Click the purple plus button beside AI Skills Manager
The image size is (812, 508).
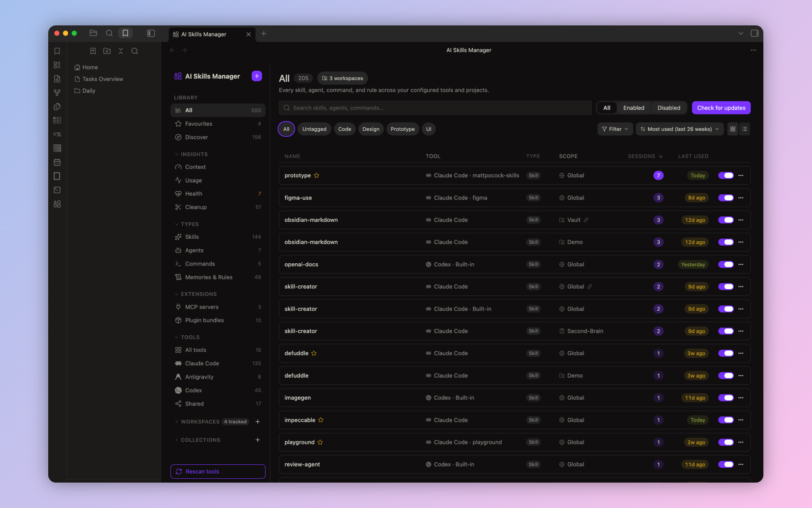(257, 76)
